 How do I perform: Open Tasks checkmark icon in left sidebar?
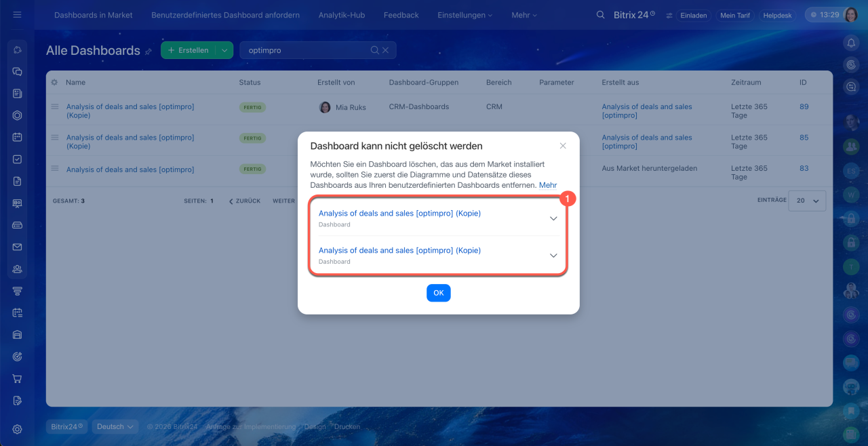tap(18, 159)
